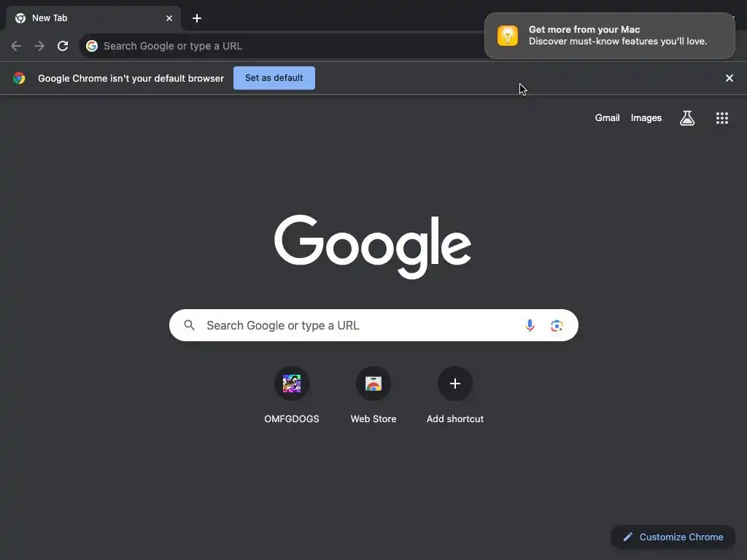Click the Google logo
The height and width of the screenshot is (560, 747).
coord(373,246)
